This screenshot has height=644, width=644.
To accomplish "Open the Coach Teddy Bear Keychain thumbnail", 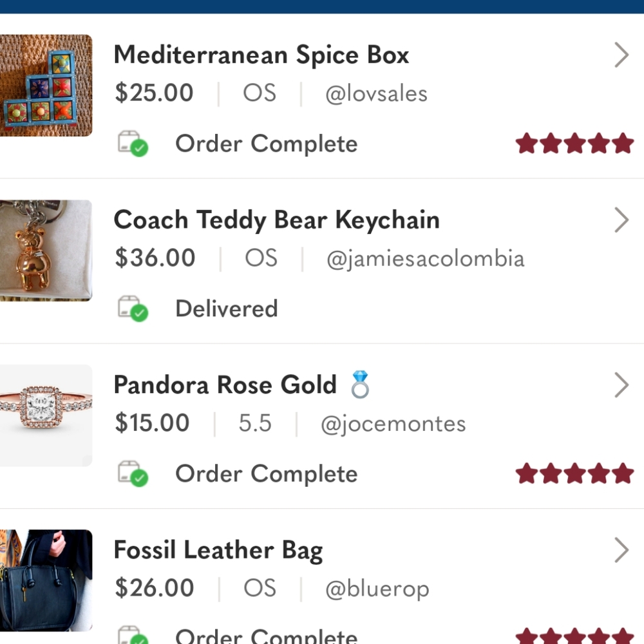I will pyautogui.click(x=46, y=250).
